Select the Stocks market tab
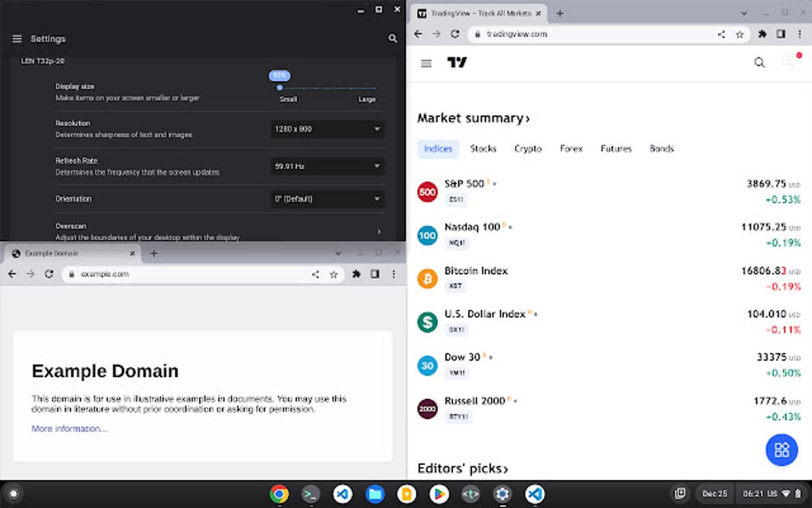Image resolution: width=812 pixels, height=508 pixels. (483, 148)
